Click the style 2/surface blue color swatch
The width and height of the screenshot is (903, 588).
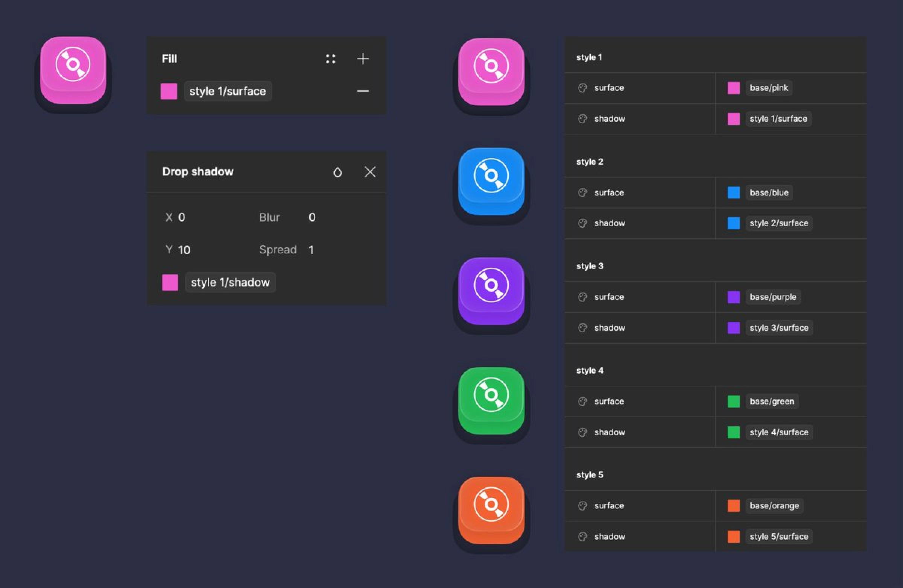733,223
